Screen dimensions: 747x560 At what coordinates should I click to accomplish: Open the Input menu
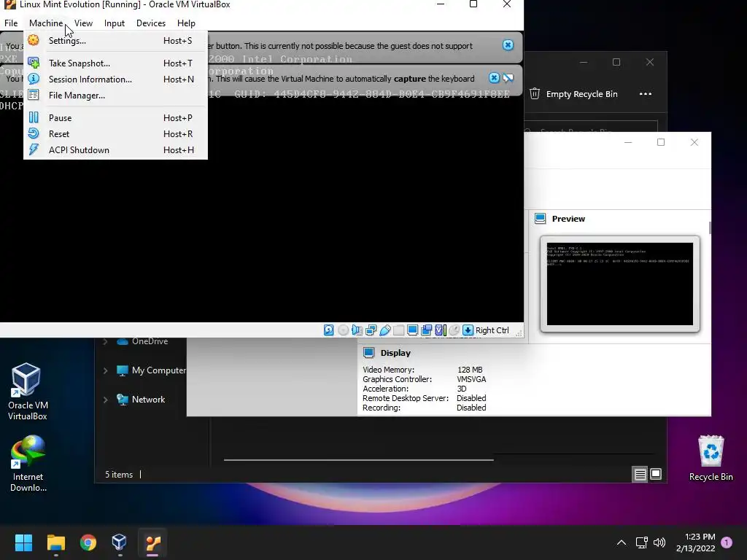[x=115, y=23]
